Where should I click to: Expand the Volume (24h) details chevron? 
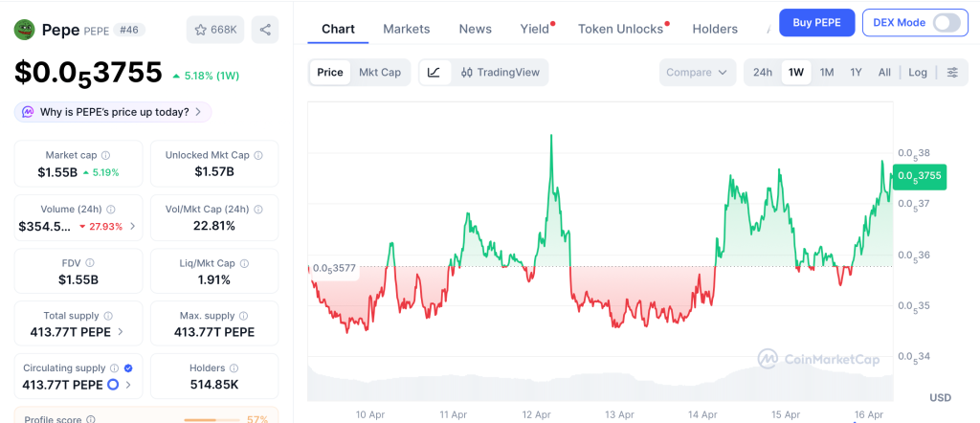point(132,227)
